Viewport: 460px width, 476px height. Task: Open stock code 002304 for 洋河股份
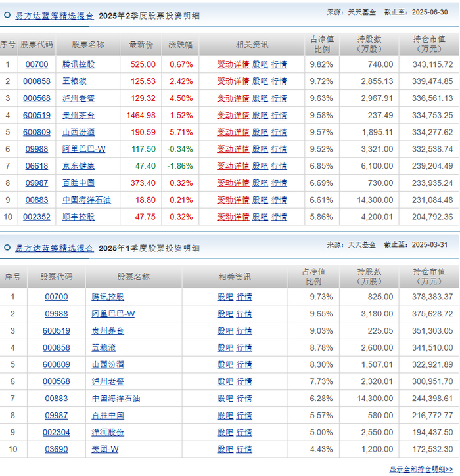57,433
